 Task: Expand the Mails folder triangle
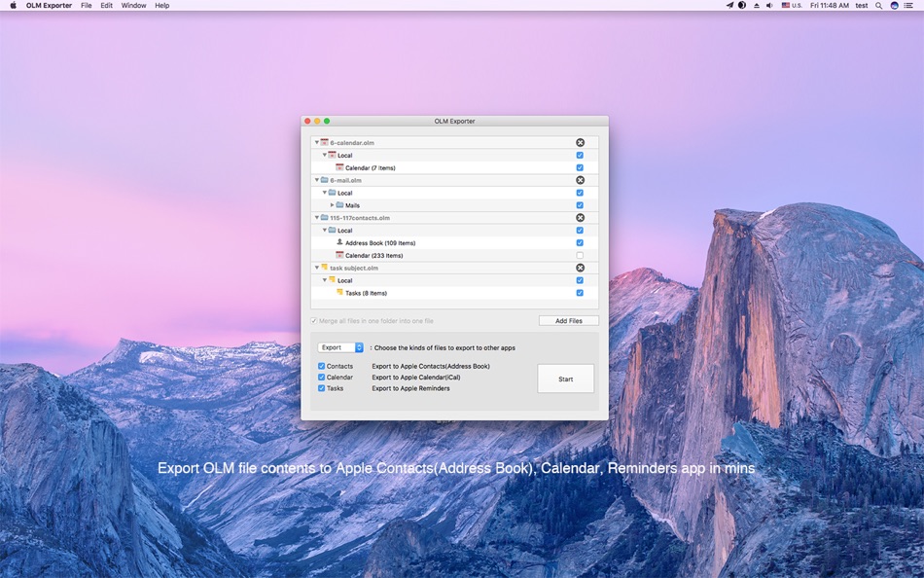333,204
